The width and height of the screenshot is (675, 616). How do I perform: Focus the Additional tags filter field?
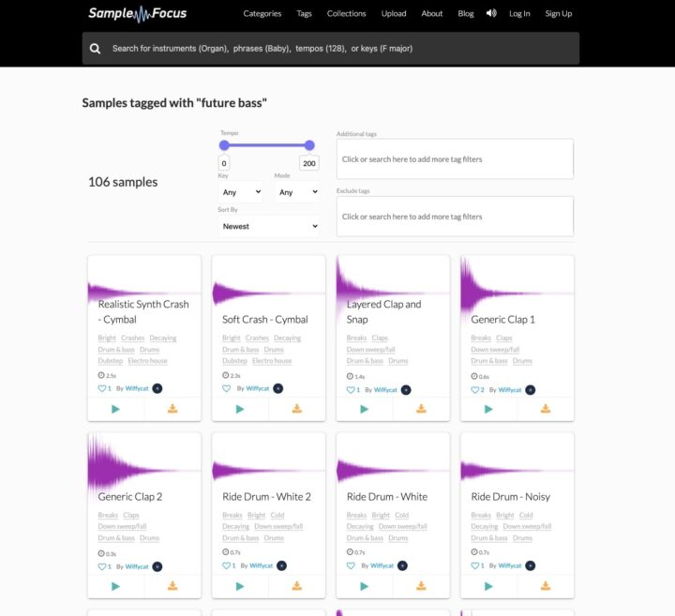coord(455,159)
